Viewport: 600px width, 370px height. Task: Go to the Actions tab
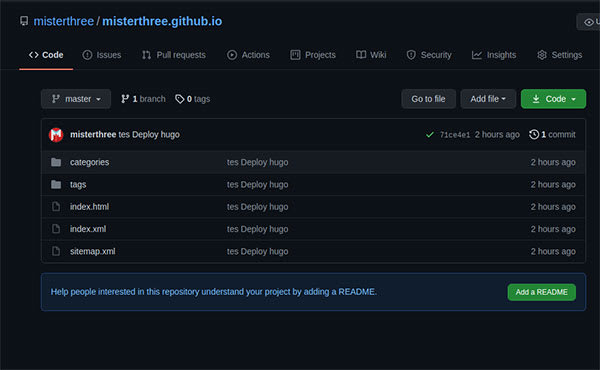tap(248, 55)
